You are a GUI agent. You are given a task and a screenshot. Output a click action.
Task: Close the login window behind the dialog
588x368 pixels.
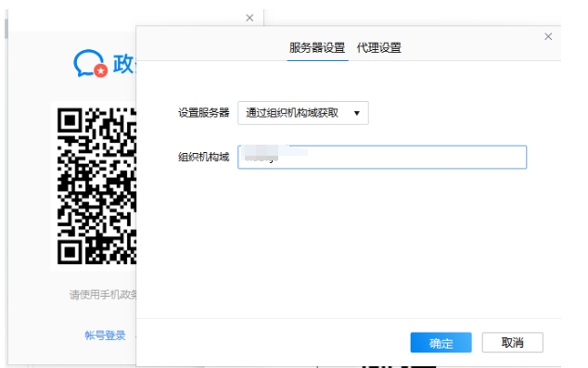coord(249,18)
